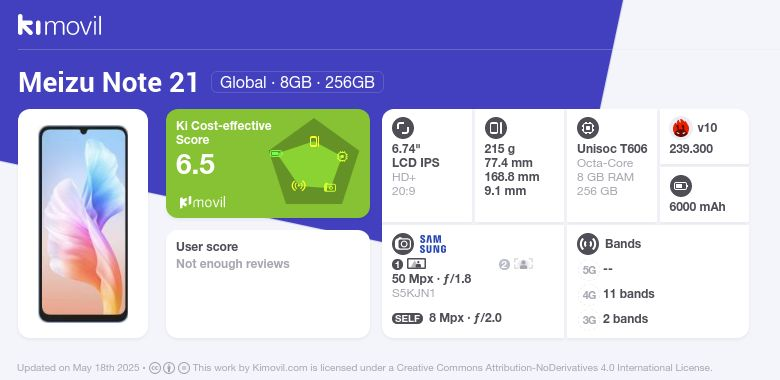Screen dimensions: 780x380
Task: Click the 4G 11 bands entry
Action: click(617, 294)
